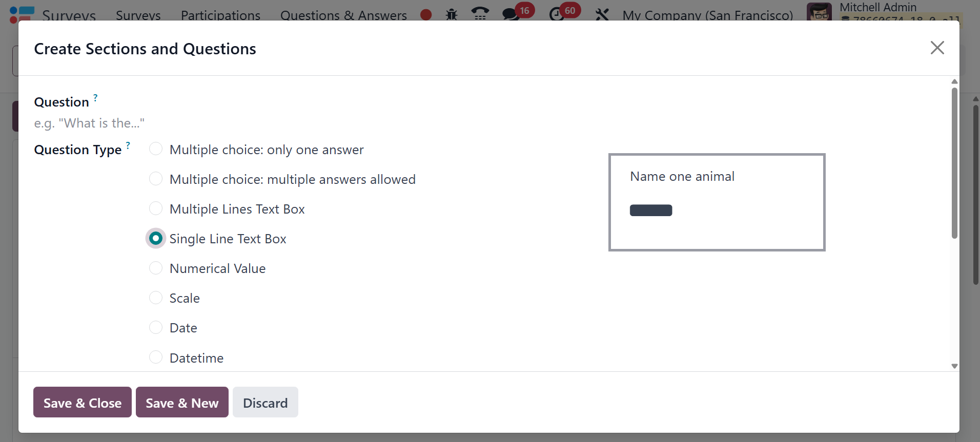Open the debug bug icon menu
The image size is (980, 442).
(x=452, y=14)
